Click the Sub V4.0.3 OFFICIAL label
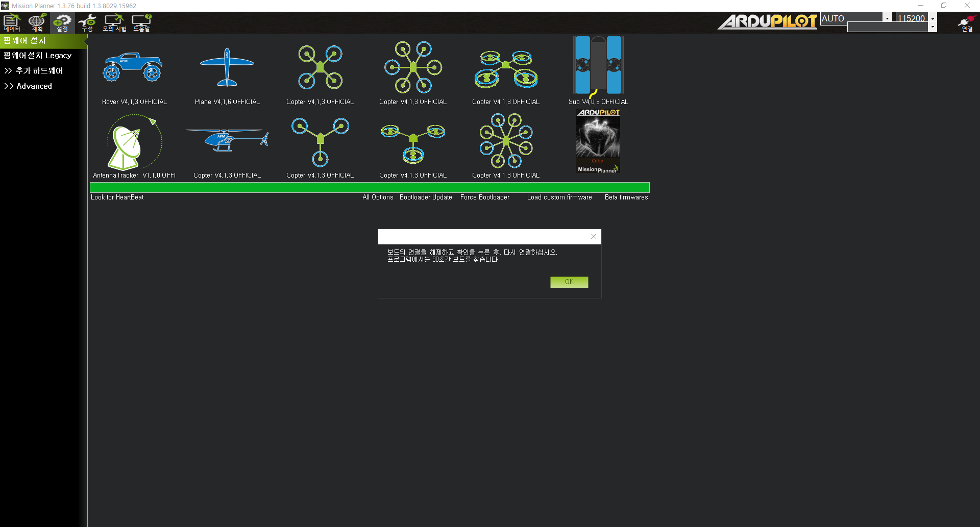The width and height of the screenshot is (980, 527). click(598, 102)
